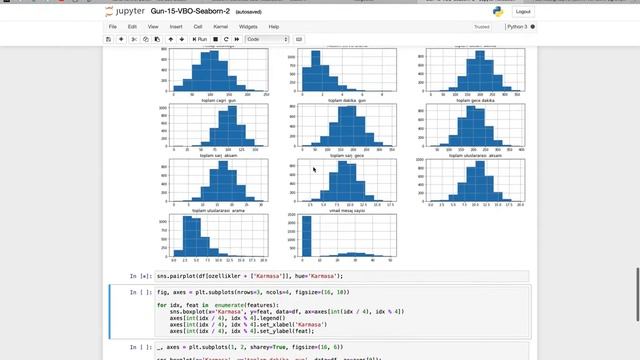Interrupt the kernel with the stop icon
The height and width of the screenshot is (360, 640).
216,39
